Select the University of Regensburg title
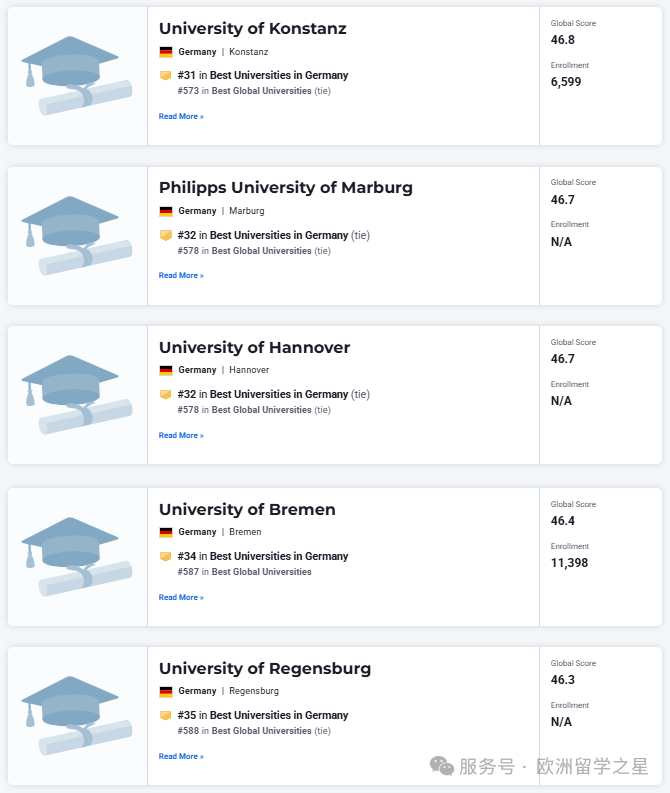The height and width of the screenshot is (793, 670). 265,669
